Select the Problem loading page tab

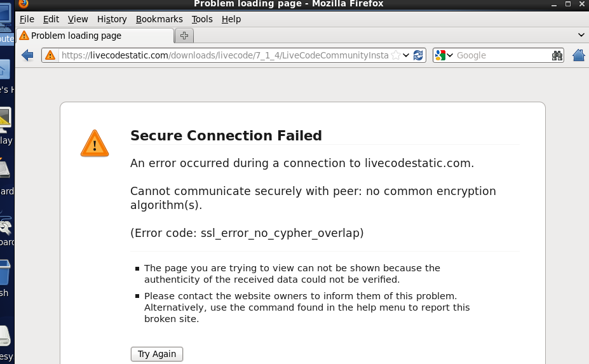pos(95,36)
